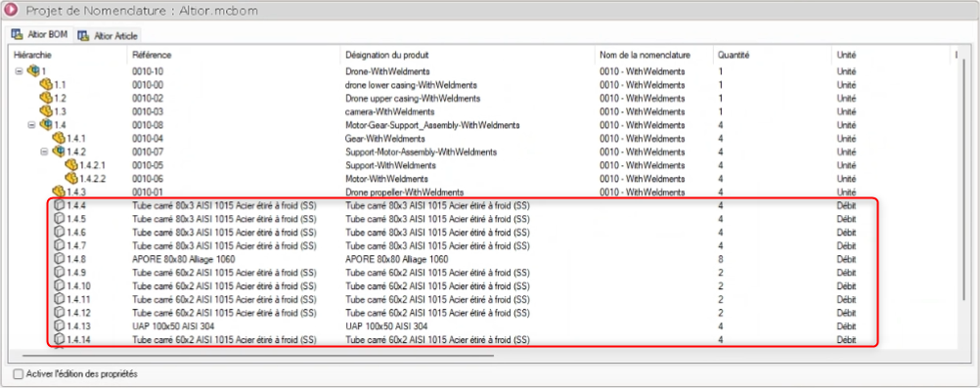
Task: Select reference 0010-05
Action: point(148,165)
